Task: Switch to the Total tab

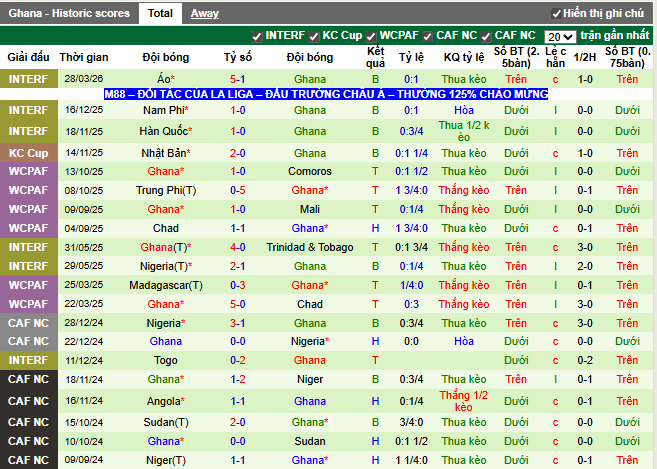Action: (160, 13)
